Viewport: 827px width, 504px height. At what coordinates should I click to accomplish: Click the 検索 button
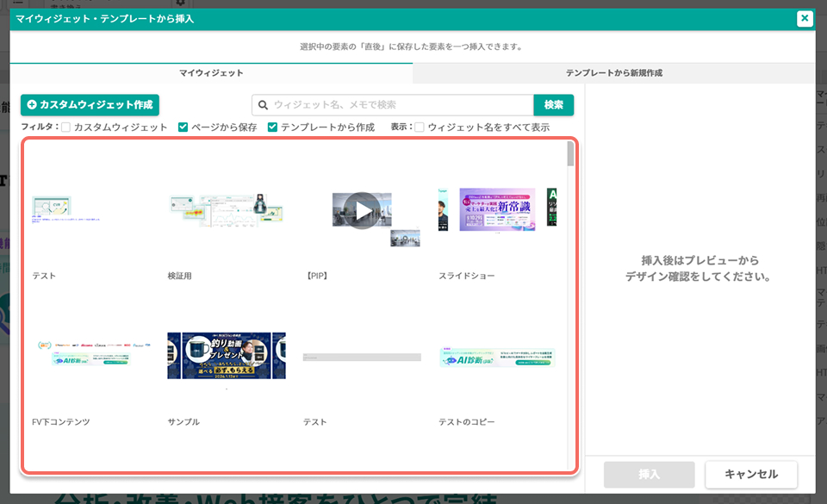(553, 105)
